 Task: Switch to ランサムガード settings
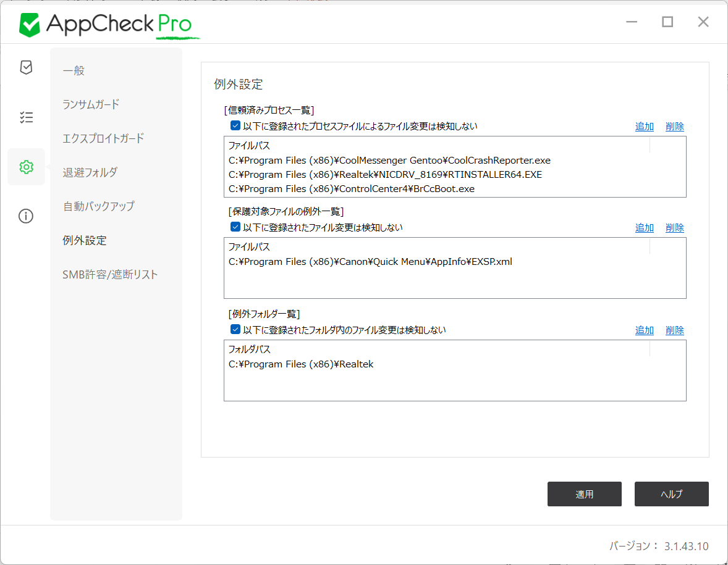click(91, 104)
